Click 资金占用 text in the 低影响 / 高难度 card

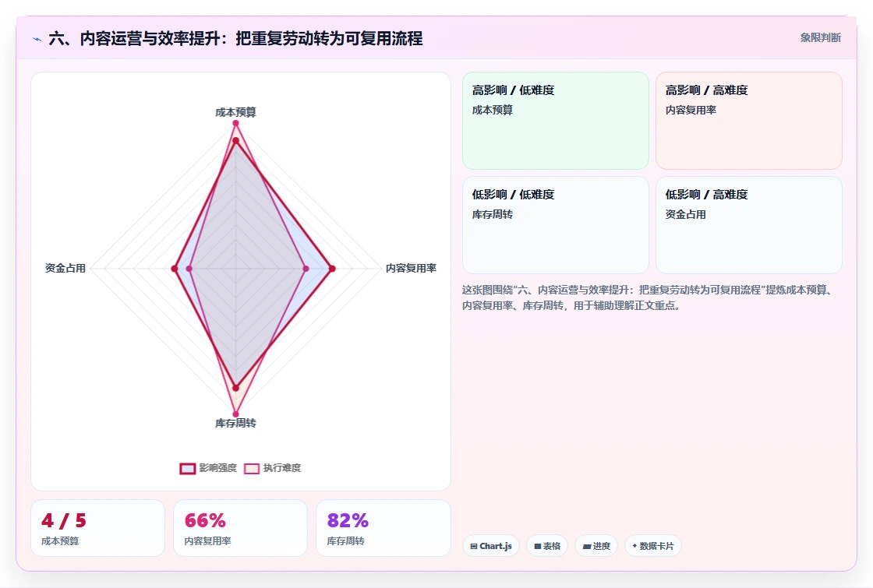pyautogui.click(x=685, y=215)
